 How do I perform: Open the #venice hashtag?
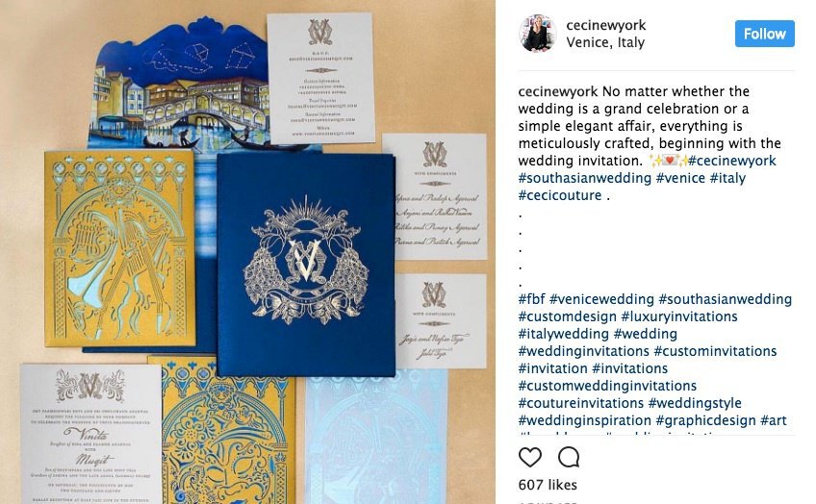tap(680, 178)
